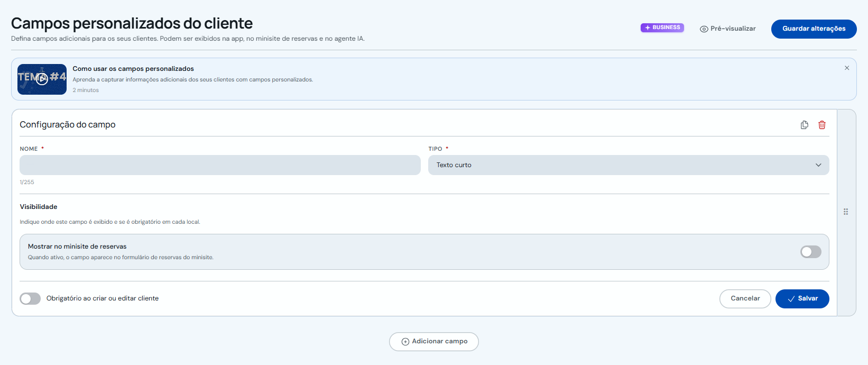Screen dimensions: 868x365
Task: Close the custom fields tutorial banner
Action: click(x=847, y=68)
